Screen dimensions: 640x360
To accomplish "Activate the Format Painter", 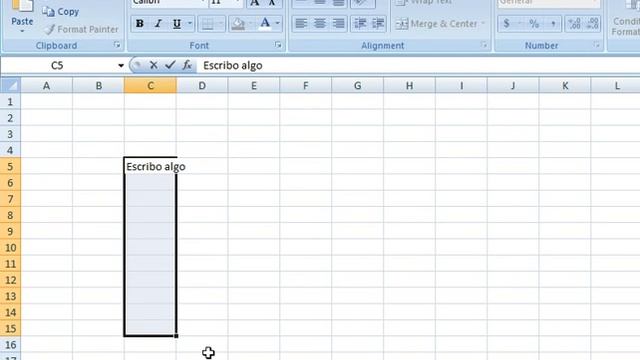I will (x=82, y=29).
